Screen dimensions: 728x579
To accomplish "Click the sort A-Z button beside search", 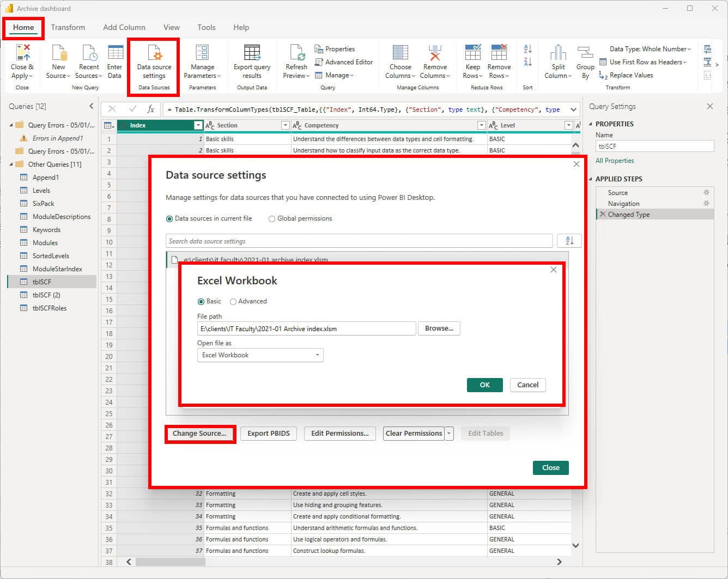I will [569, 241].
